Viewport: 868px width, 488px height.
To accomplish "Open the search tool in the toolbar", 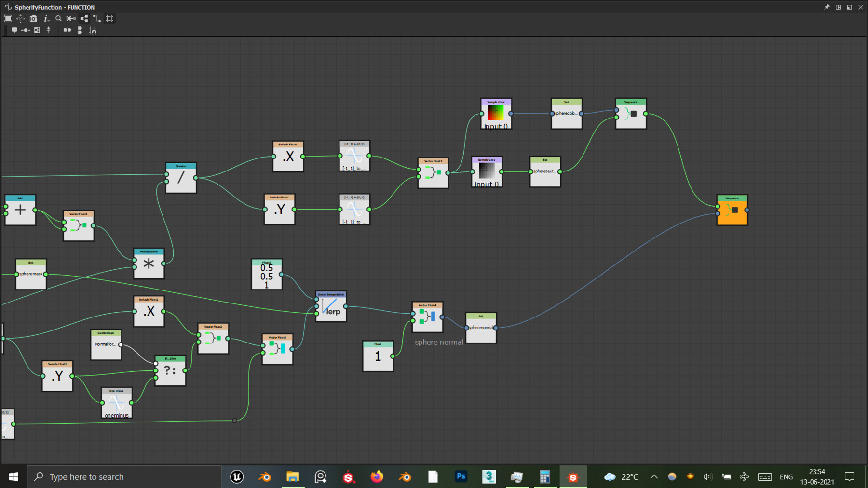I will point(58,18).
